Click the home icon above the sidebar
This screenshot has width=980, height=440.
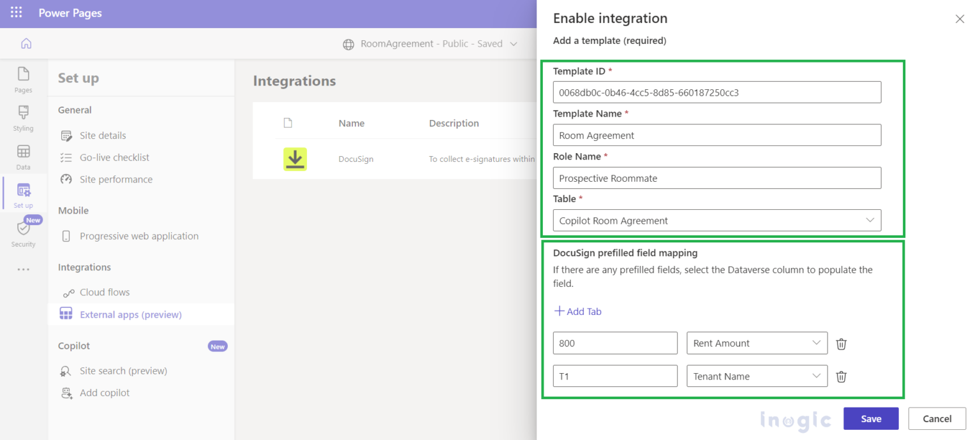(x=25, y=43)
